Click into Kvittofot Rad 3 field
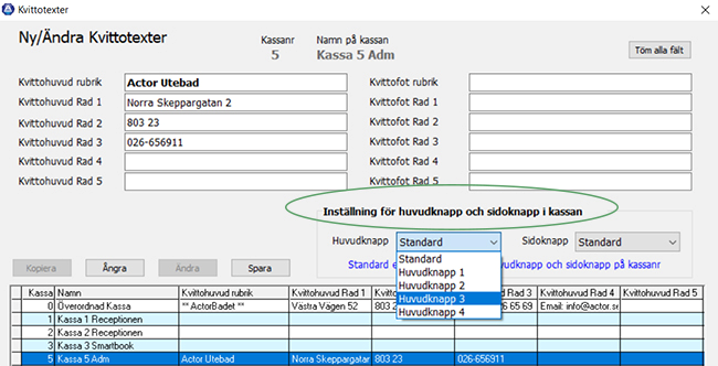Image resolution: width=718 pixels, height=366 pixels. coord(580,142)
